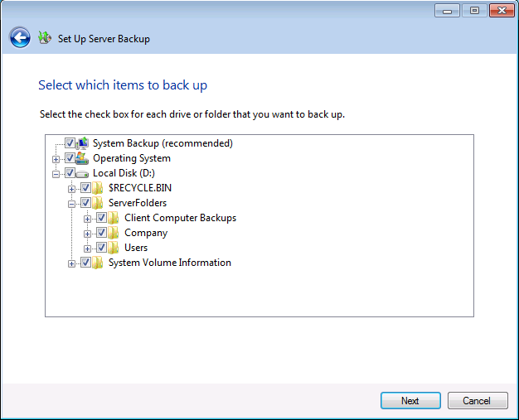Click the ServerFolders folder icon

point(99,203)
